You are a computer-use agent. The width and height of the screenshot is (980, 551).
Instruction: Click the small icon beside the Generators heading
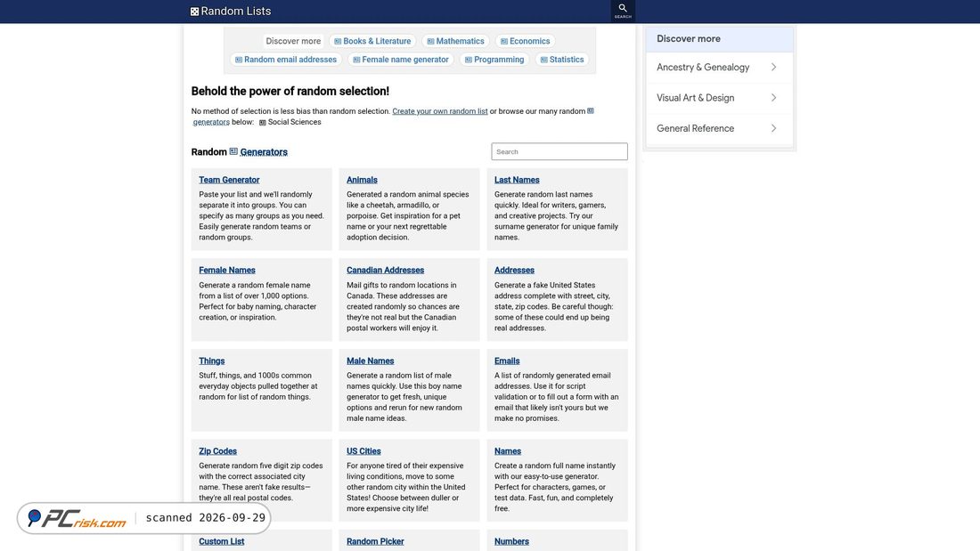(233, 151)
